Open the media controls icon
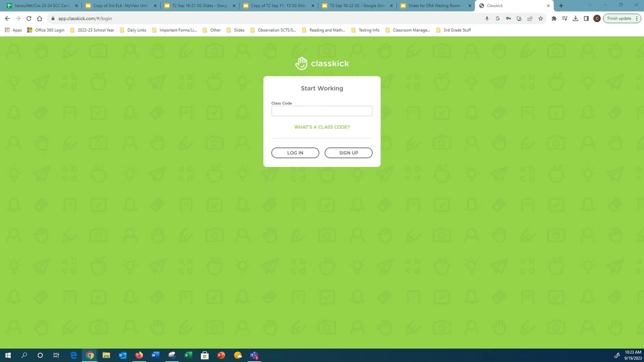Viewport: 644px width, 362px height. (x=565, y=19)
